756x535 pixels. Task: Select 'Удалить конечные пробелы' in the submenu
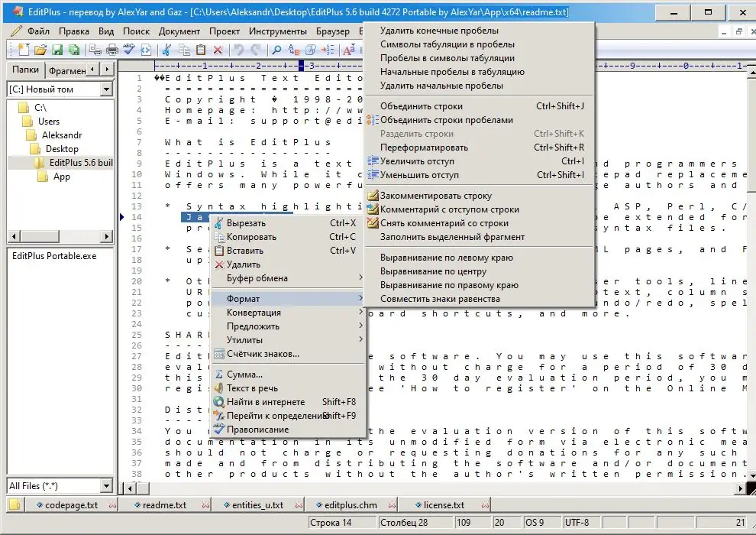[479, 31]
